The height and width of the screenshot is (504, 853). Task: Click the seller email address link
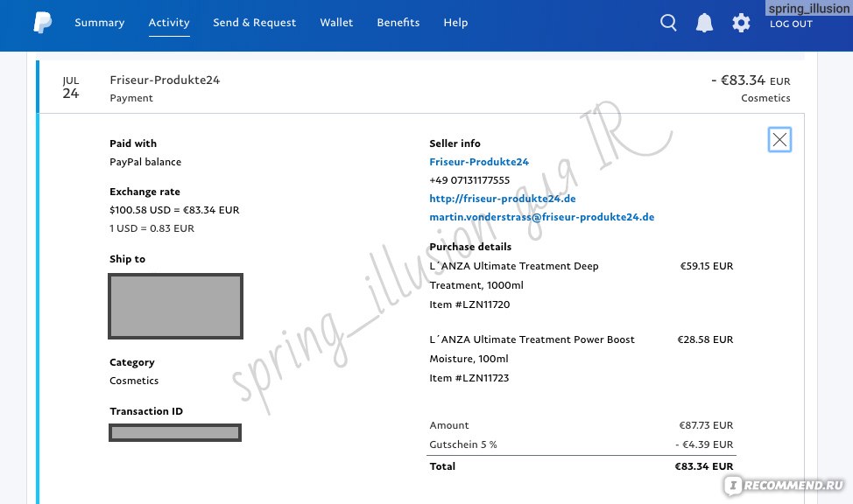[x=542, y=218]
